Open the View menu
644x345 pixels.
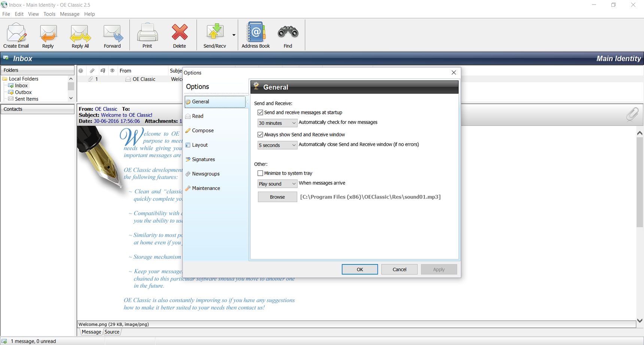point(33,14)
